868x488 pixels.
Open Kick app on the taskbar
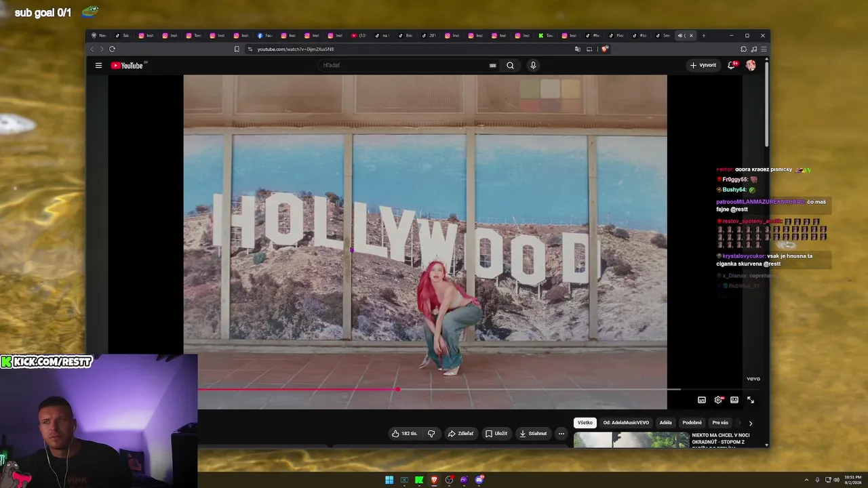(419, 480)
